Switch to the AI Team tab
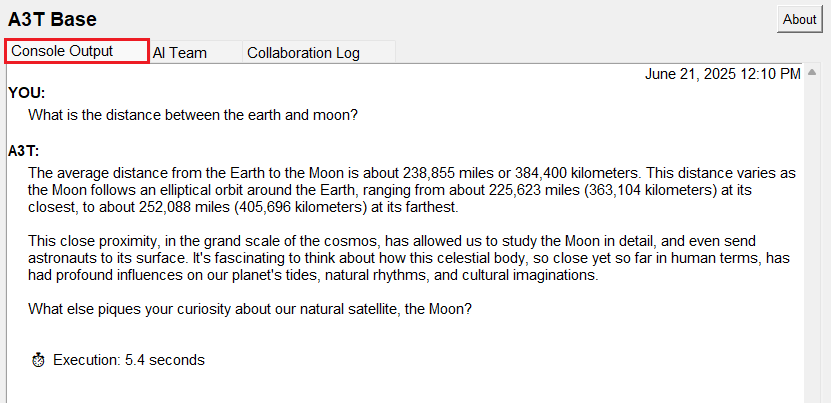This screenshot has height=403, width=831. [180, 53]
